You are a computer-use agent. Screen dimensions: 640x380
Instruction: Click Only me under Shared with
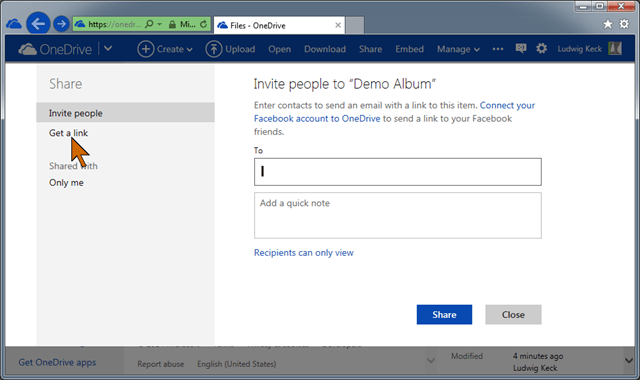[x=66, y=182]
